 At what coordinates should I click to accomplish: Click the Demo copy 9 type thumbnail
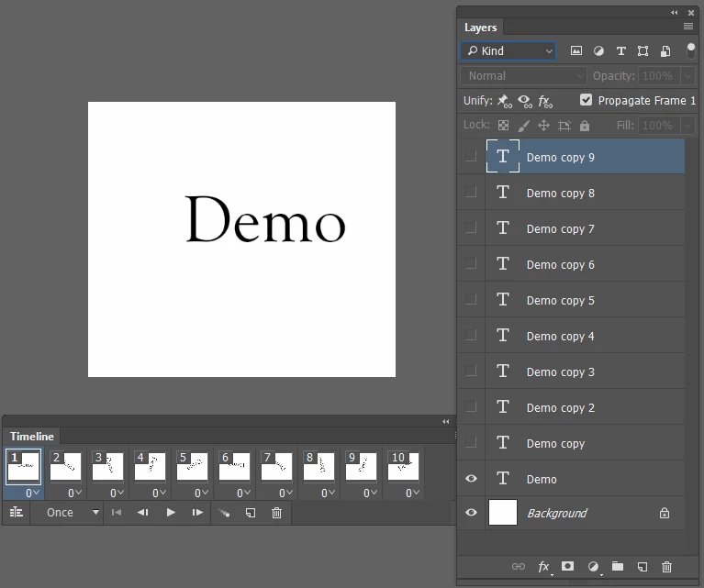click(503, 156)
